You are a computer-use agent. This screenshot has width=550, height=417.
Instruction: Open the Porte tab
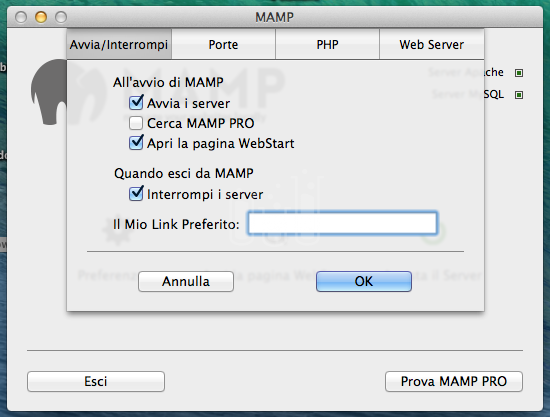223,45
